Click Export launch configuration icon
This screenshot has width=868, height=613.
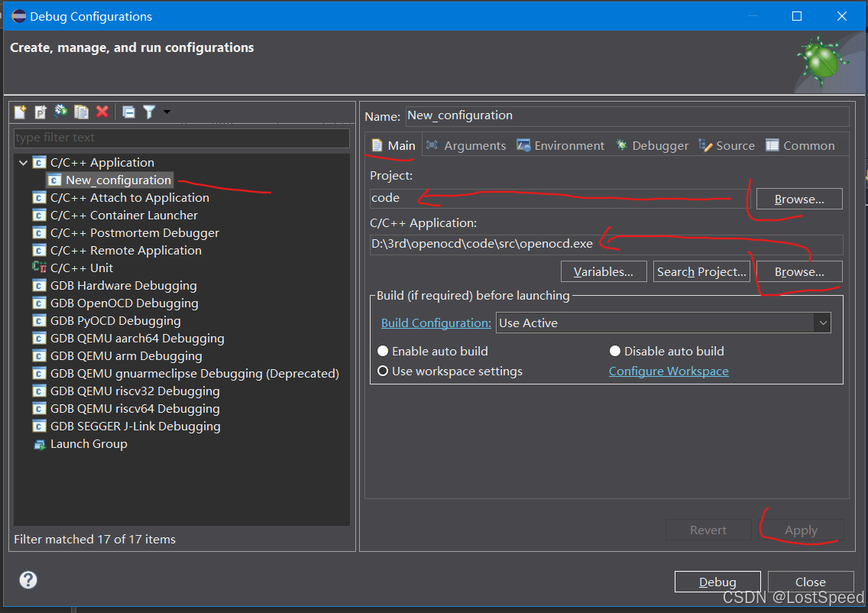(61, 112)
